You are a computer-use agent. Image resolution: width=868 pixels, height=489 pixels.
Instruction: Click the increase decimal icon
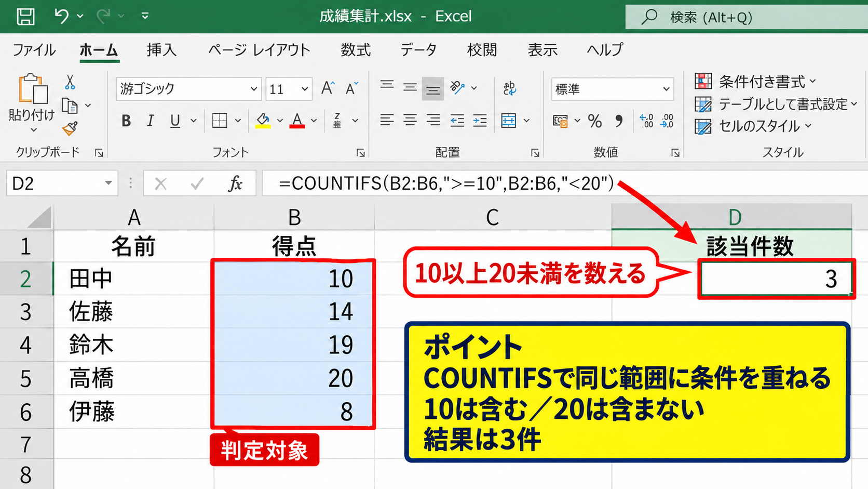pos(646,121)
